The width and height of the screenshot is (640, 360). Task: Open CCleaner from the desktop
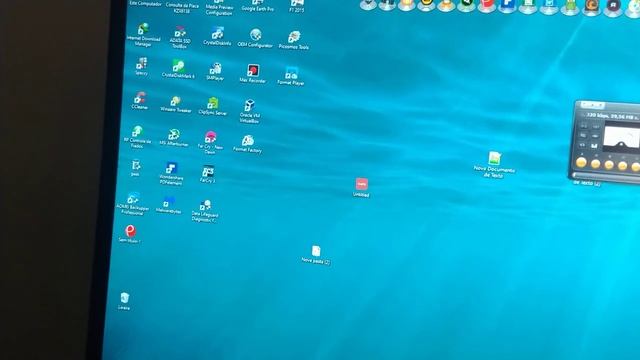(140, 98)
